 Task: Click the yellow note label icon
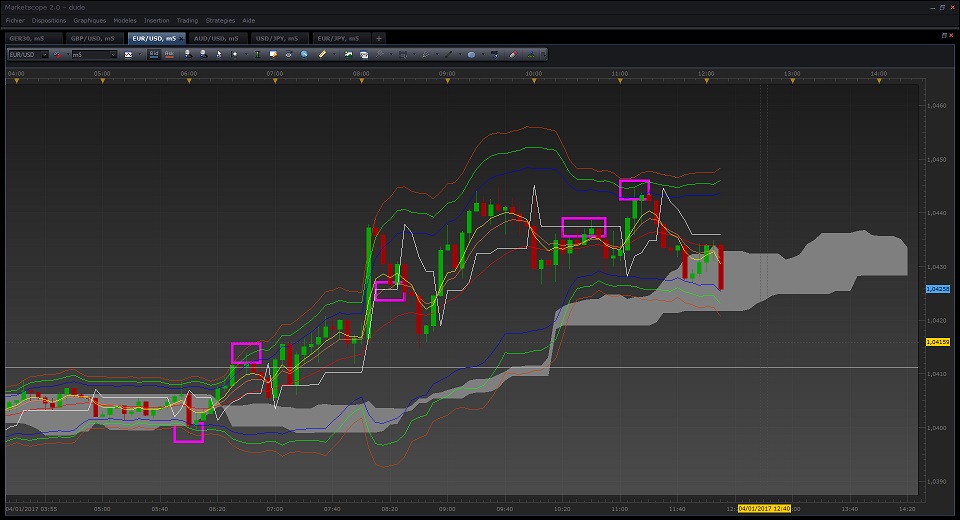tap(273, 55)
